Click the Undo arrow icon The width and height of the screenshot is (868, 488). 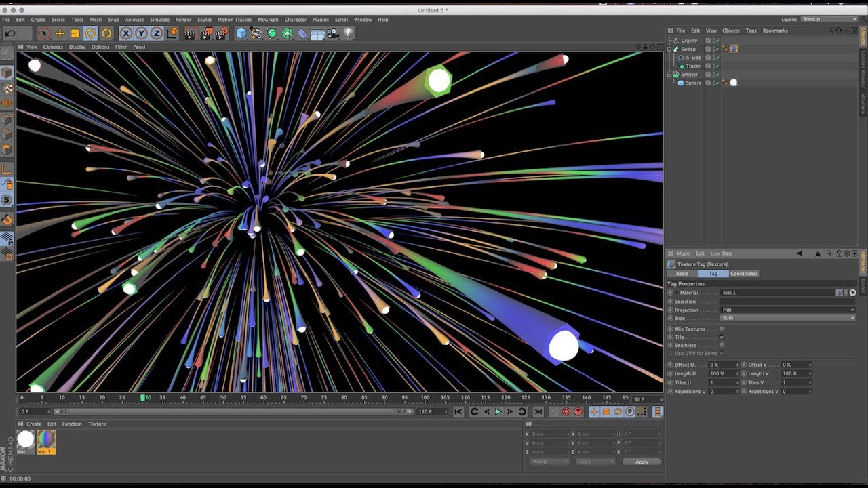10,33
